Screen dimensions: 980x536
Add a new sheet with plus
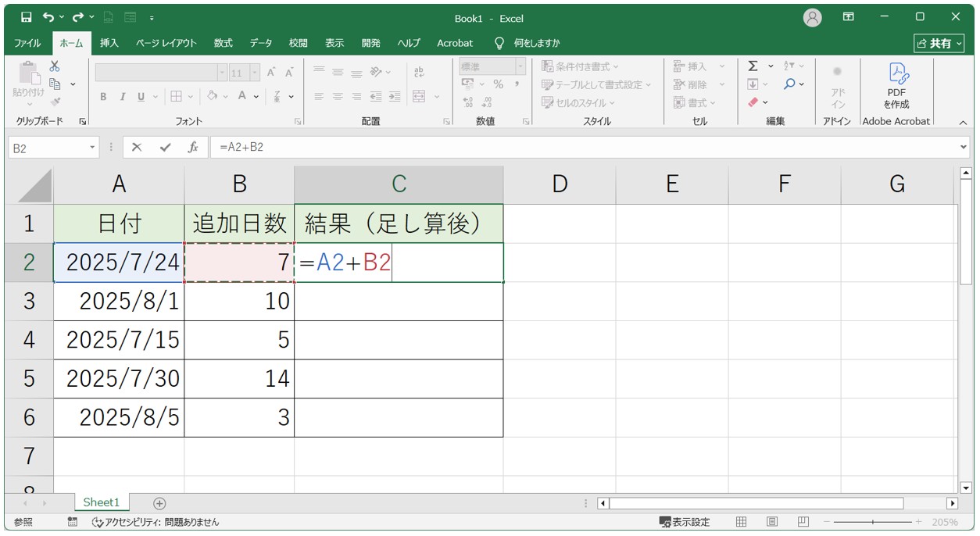click(159, 503)
